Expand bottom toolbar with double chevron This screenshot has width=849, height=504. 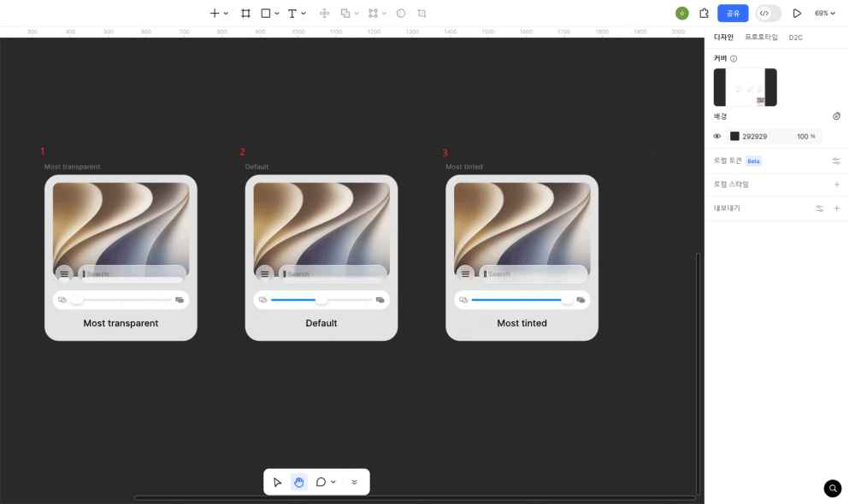pos(354,482)
